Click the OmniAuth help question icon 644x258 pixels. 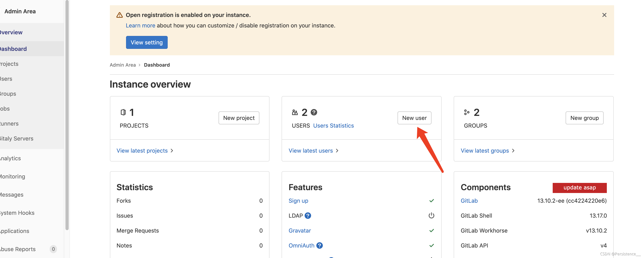pos(319,245)
